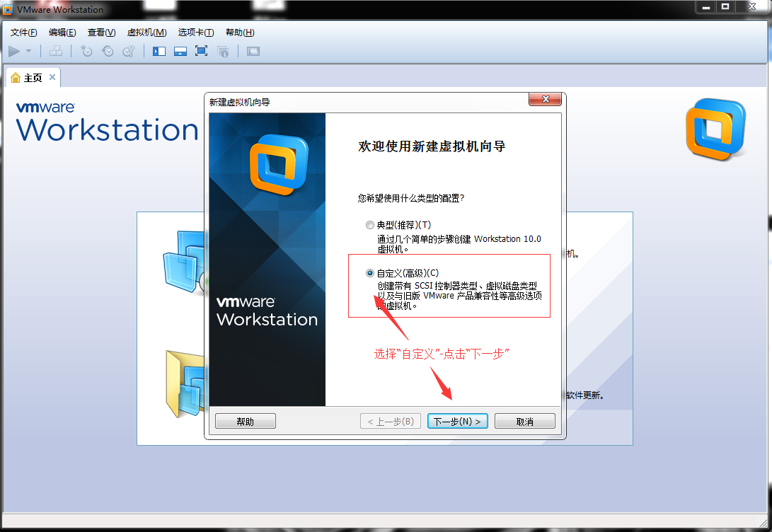Close the 主页 tab
The width and height of the screenshot is (772, 532).
point(52,77)
